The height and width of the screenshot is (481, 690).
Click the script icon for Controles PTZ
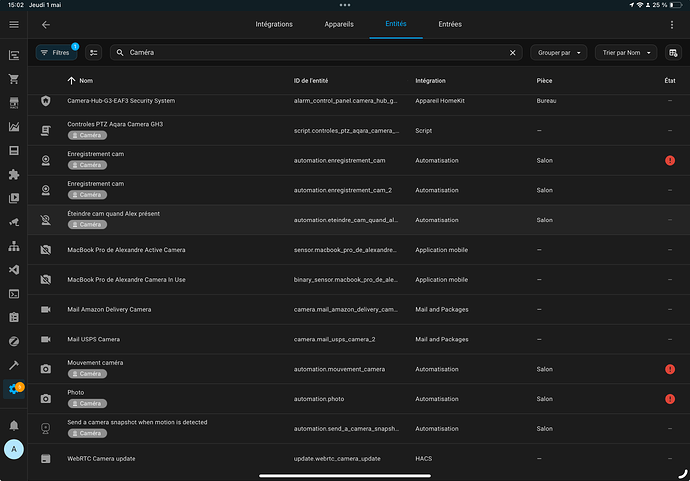point(45,130)
